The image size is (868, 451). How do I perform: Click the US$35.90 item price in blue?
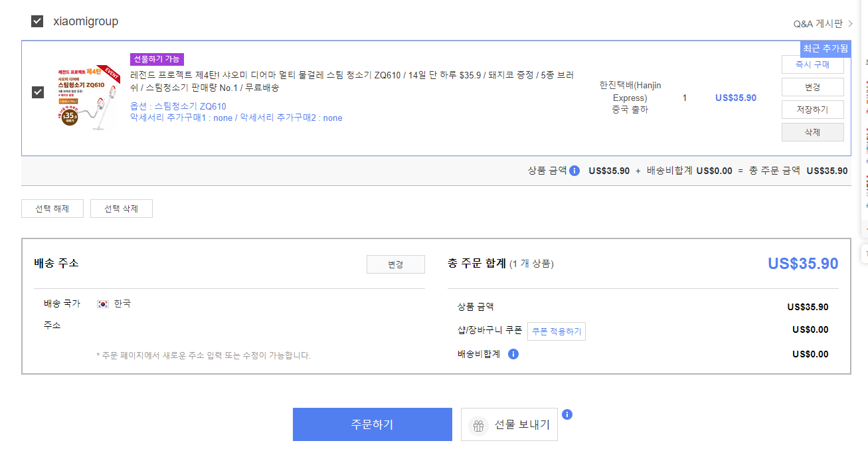[x=736, y=98]
